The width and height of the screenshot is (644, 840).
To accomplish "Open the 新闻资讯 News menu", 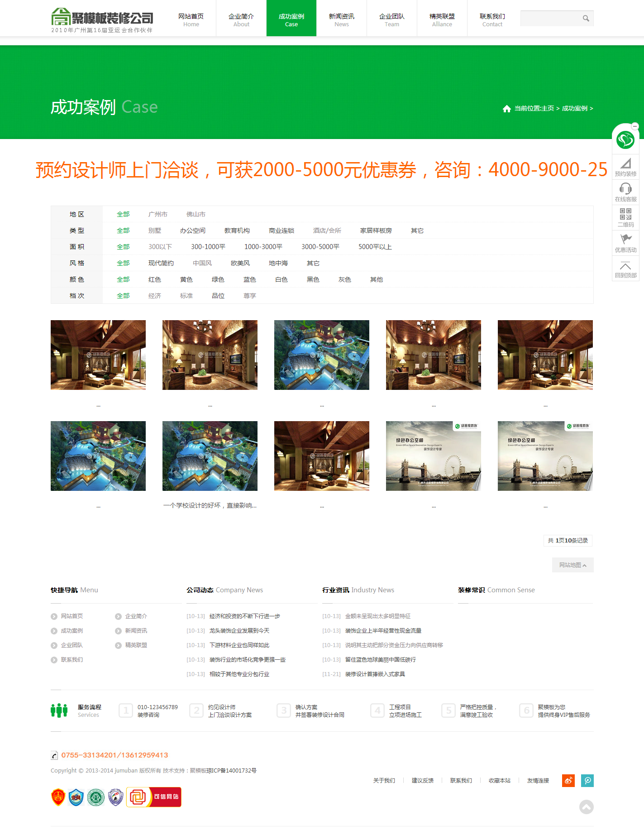I will tap(341, 19).
